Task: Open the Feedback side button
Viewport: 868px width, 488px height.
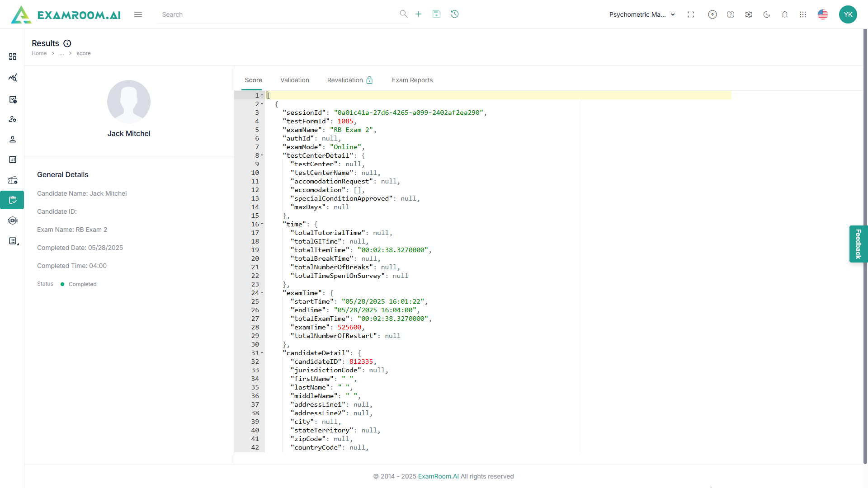Action: tap(858, 244)
